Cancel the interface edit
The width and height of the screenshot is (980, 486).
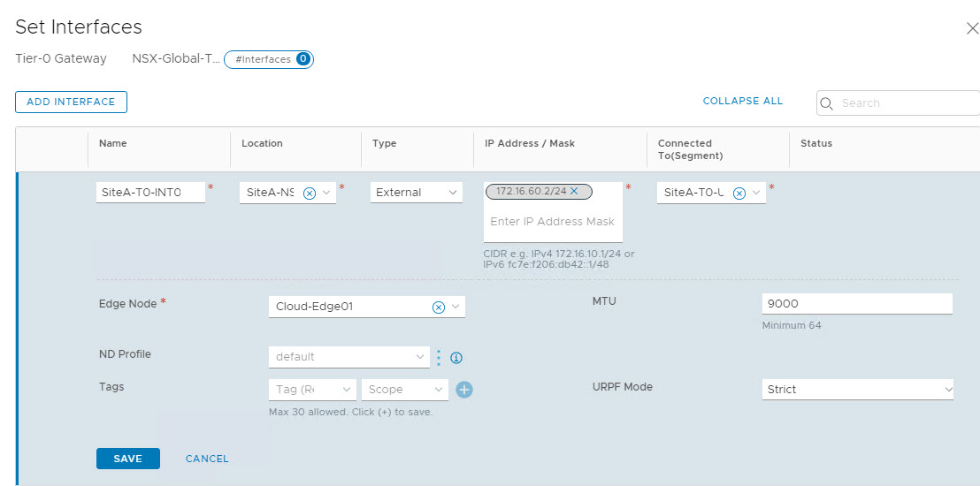207,459
